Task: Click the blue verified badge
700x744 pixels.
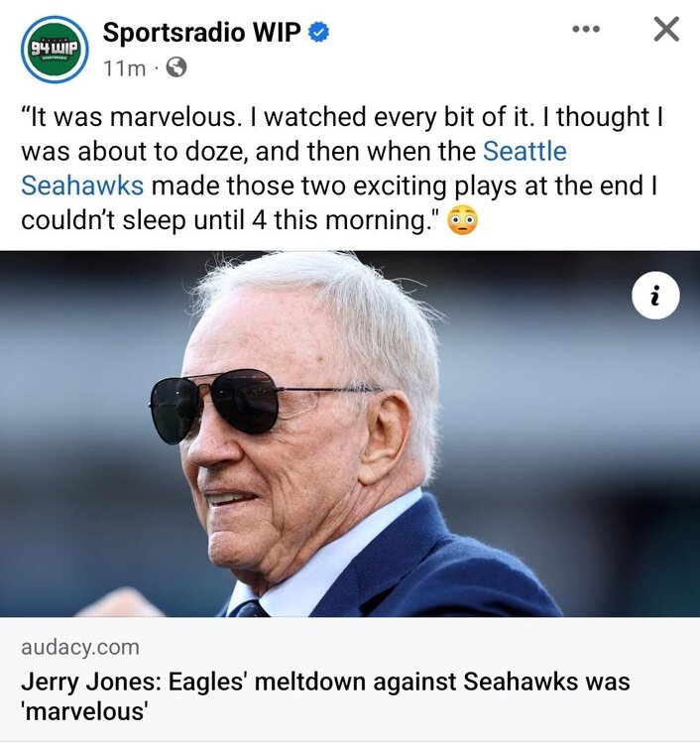Action: pos(318,33)
